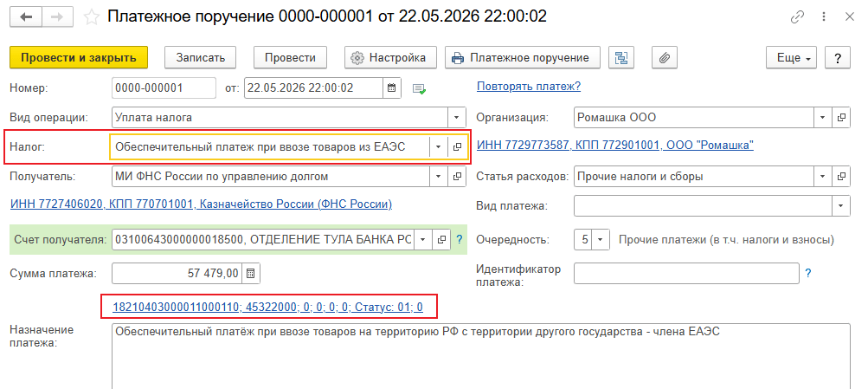The width and height of the screenshot is (868, 389).
Task: Click the Прочие платежи queue description
Action: coord(726,240)
